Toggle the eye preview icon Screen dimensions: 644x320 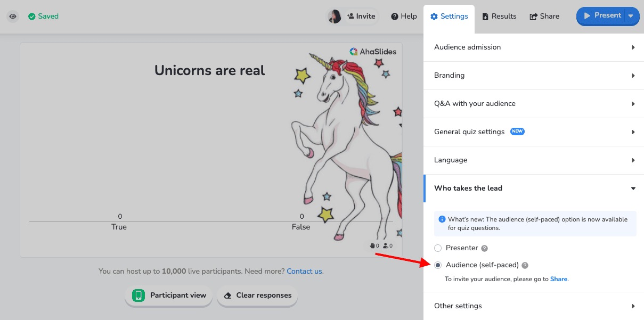(13, 17)
